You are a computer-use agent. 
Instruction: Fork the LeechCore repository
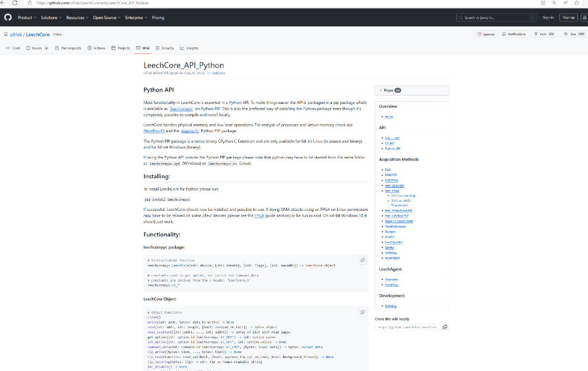[x=544, y=34]
